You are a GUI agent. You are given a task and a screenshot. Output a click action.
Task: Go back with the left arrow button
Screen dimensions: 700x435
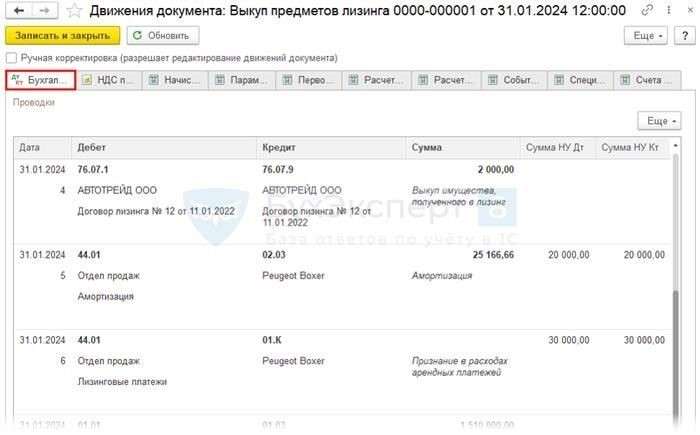19,10
